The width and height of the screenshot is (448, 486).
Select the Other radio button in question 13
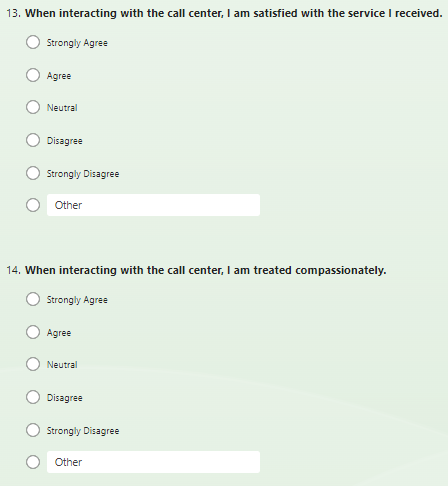[x=33, y=205]
